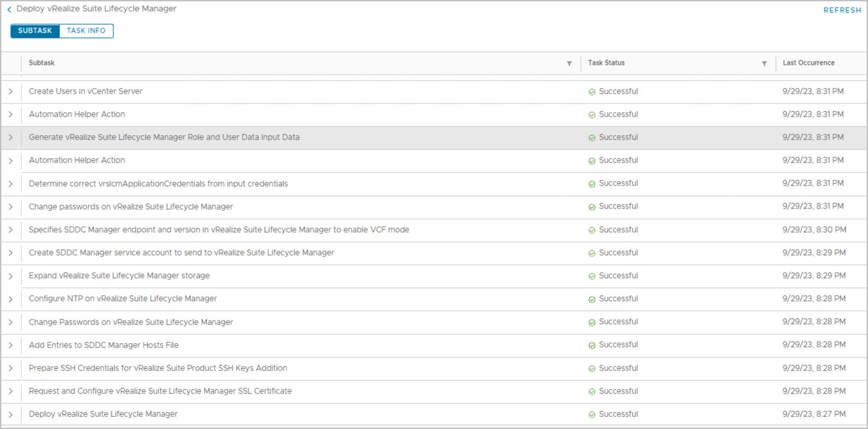This screenshot has height=429, width=868.
Task: Select Determine correct vrslcmApplicationCredentials row text
Action: (x=158, y=184)
